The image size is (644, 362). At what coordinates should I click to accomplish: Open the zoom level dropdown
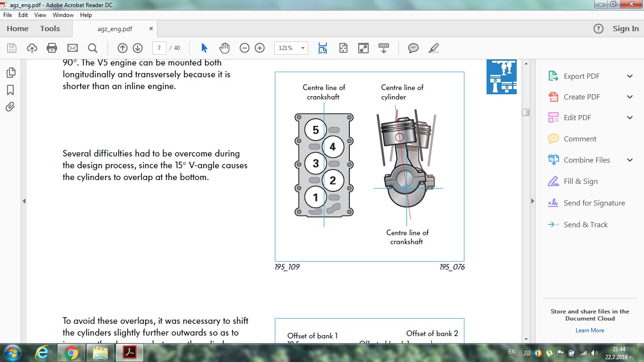coord(302,48)
